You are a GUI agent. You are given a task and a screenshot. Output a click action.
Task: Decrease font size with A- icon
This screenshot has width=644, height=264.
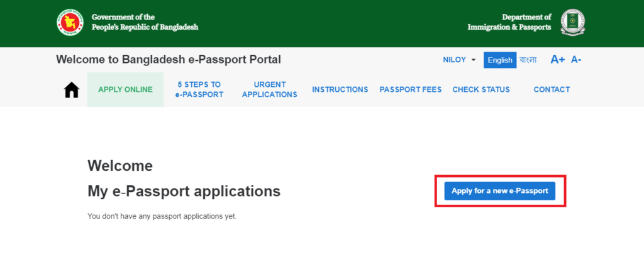[x=576, y=60]
